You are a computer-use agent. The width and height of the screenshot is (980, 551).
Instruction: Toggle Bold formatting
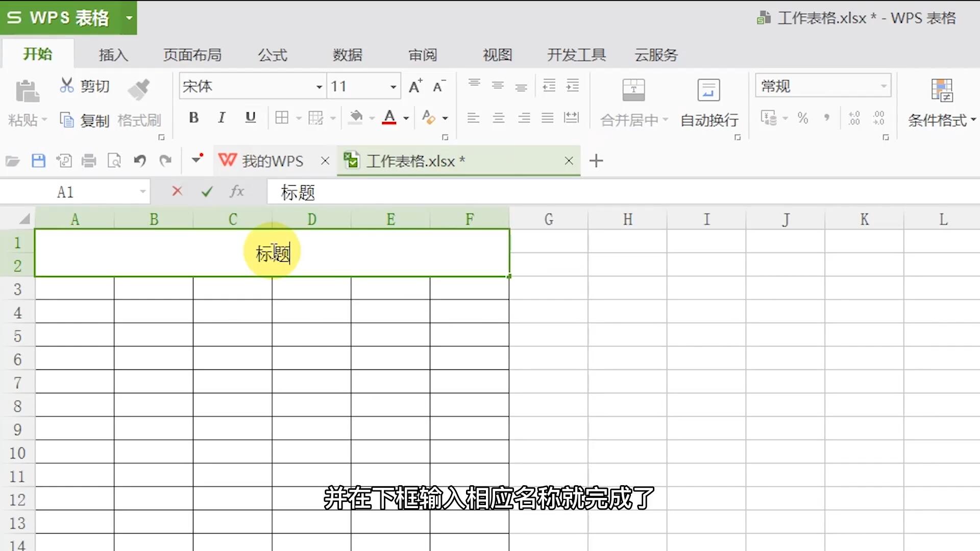coord(194,118)
